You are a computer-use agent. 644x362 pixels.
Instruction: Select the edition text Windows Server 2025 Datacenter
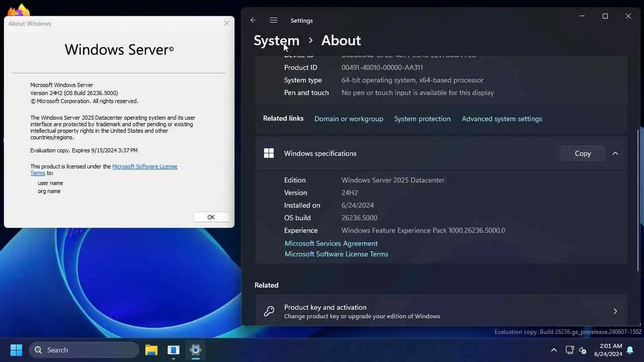tap(393, 180)
